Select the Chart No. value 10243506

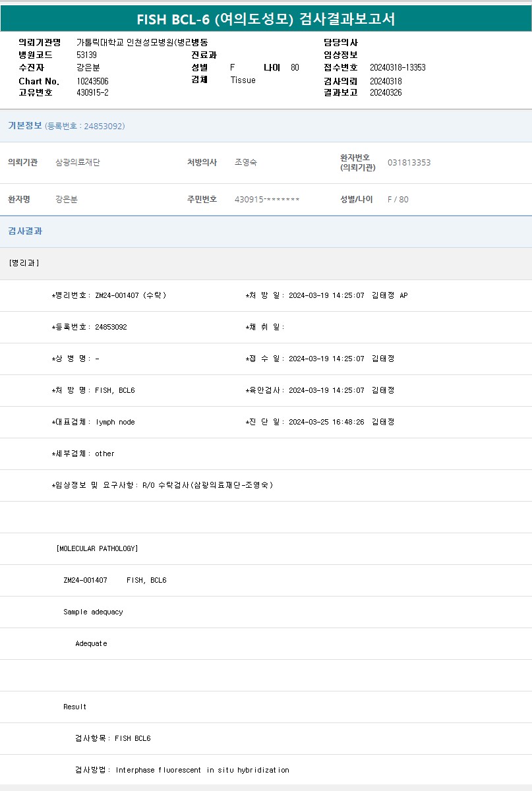pyautogui.click(x=92, y=81)
